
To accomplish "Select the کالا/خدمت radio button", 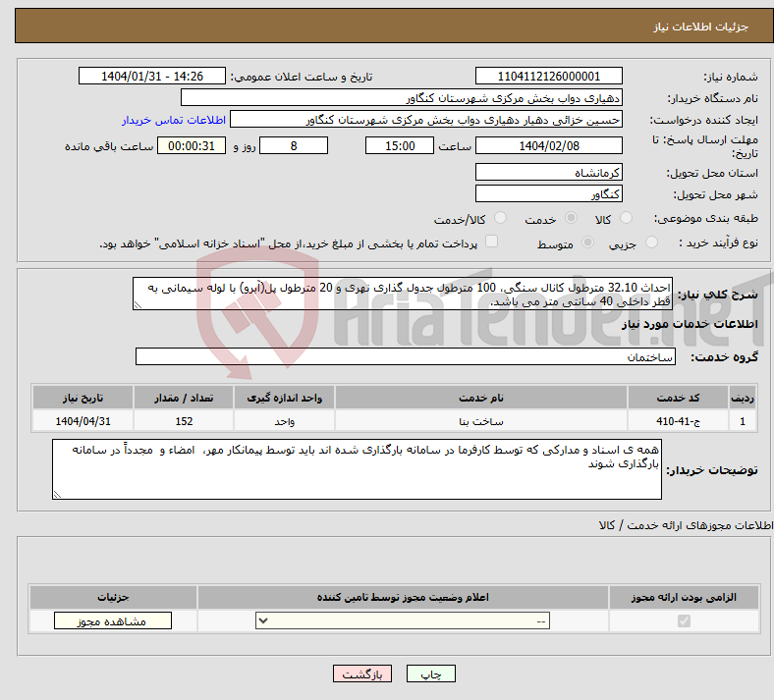I will pos(500,218).
